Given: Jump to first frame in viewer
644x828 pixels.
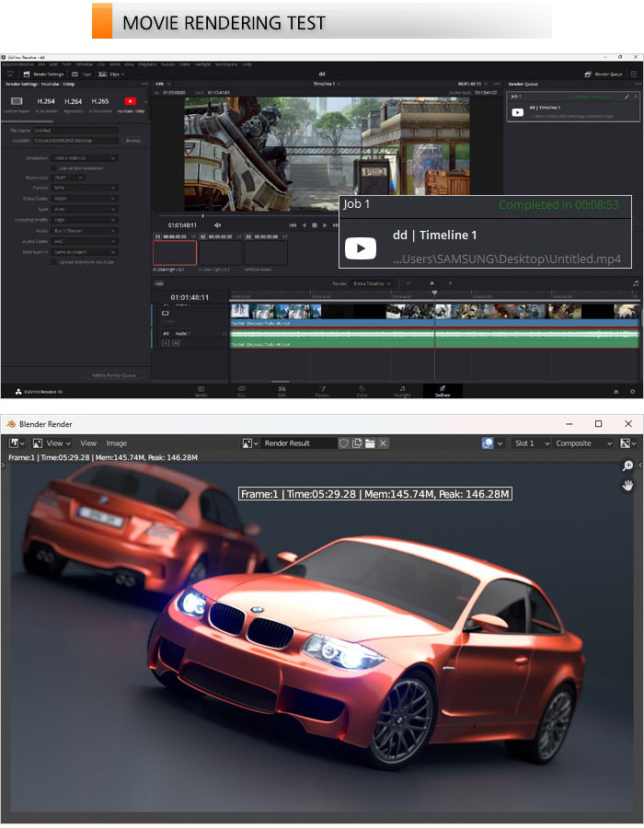Looking at the screenshot, I should [x=293, y=225].
